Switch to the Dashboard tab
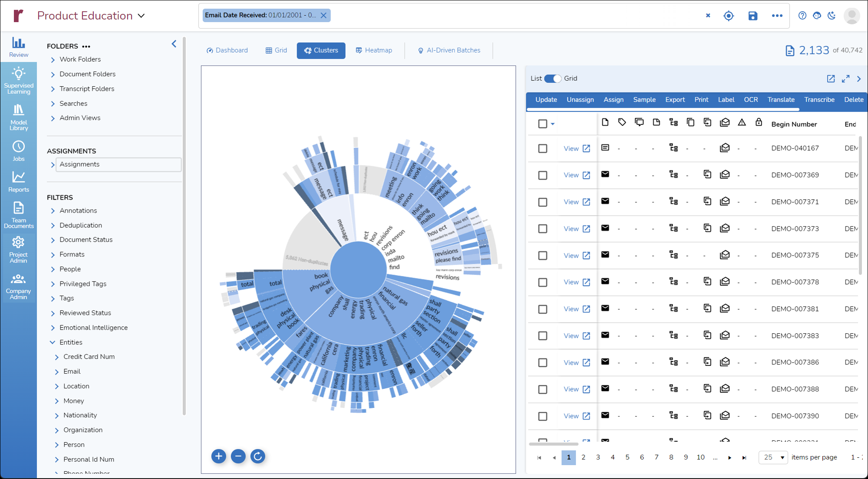Image resolution: width=868 pixels, height=479 pixels. pyautogui.click(x=227, y=50)
